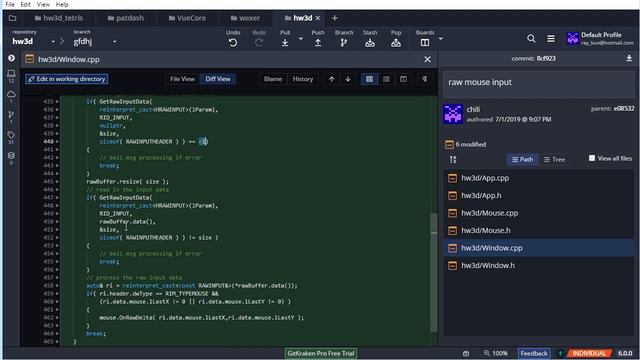The image size is (640, 360).
Task: Open the Local branches sidebar icon
Action: coord(11,74)
